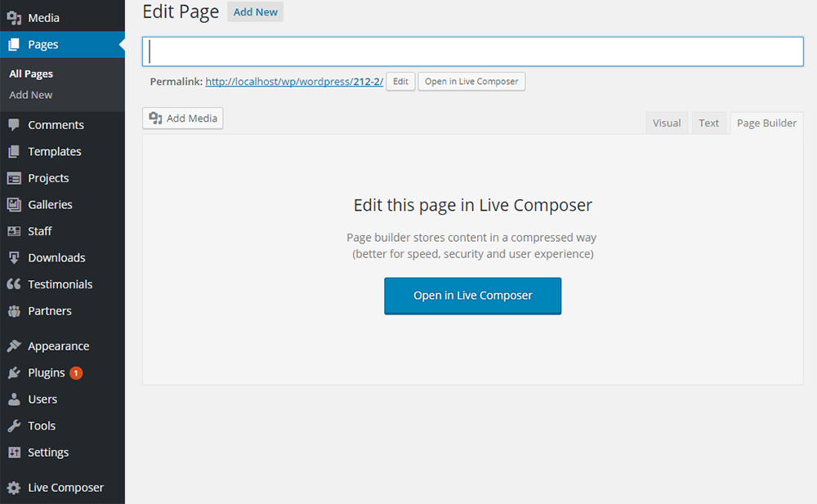Click the Pages stack icon
The width and height of the screenshot is (817, 504).
tap(14, 44)
